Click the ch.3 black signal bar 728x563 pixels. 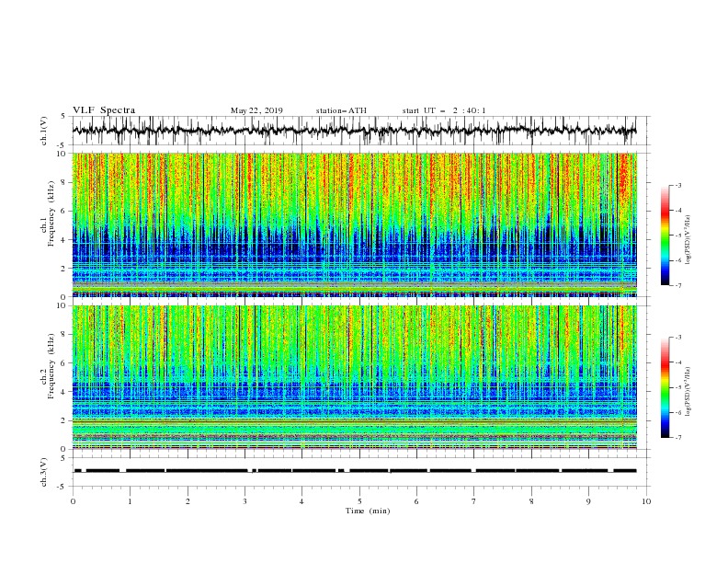pyautogui.click(x=355, y=471)
